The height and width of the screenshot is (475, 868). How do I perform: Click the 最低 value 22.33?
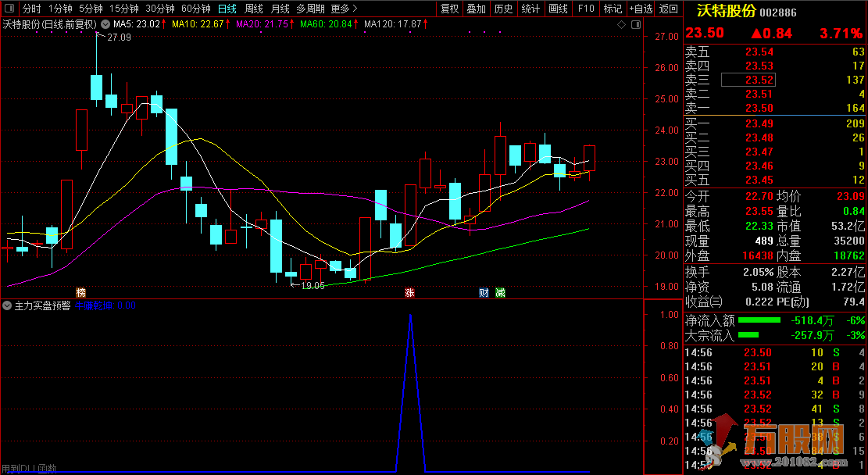[x=759, y=226]
